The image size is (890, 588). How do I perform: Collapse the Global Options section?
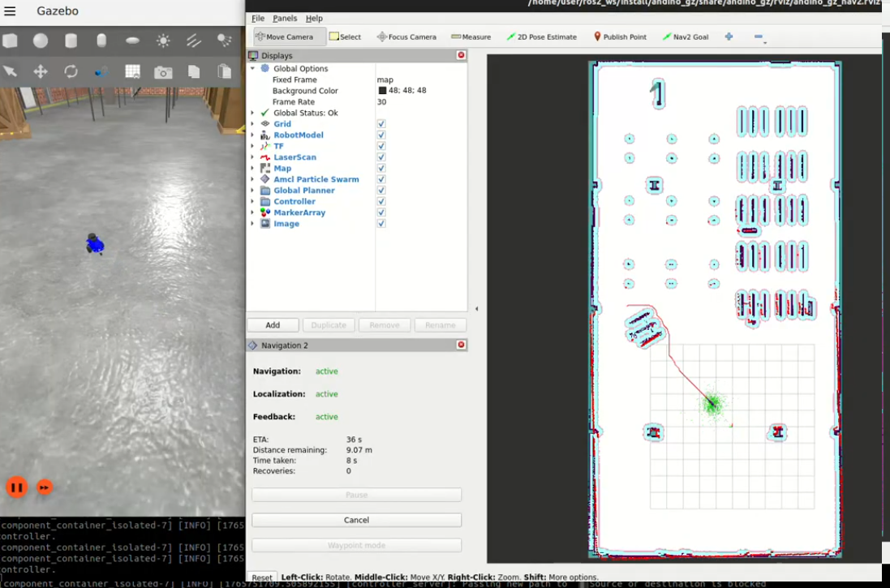pyautogui.click(x=252, y=69)
